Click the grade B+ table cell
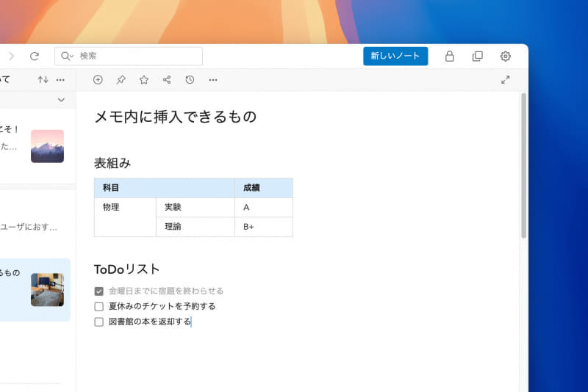 pyautogui.click(x=264, y=227)
